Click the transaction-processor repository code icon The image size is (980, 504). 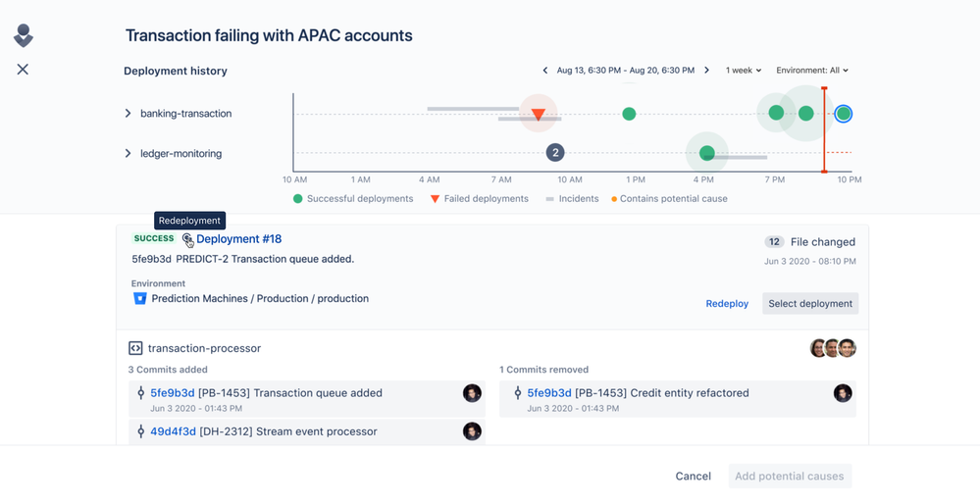point(136,348)
